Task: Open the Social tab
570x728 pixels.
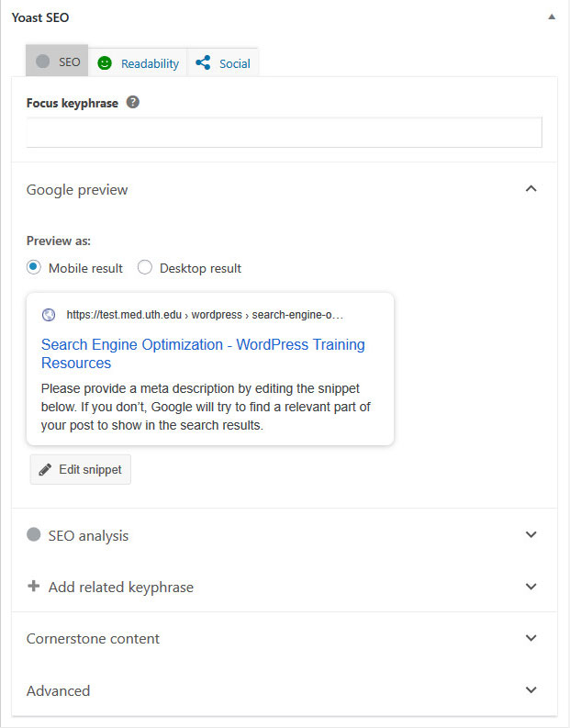Action: tap(223, 62)
